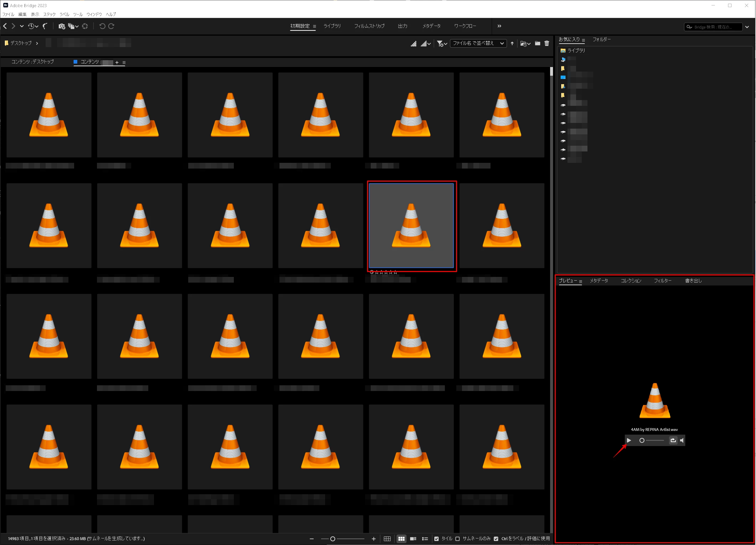Switch to the フィルムストリップ workspace

coord(369,26)
